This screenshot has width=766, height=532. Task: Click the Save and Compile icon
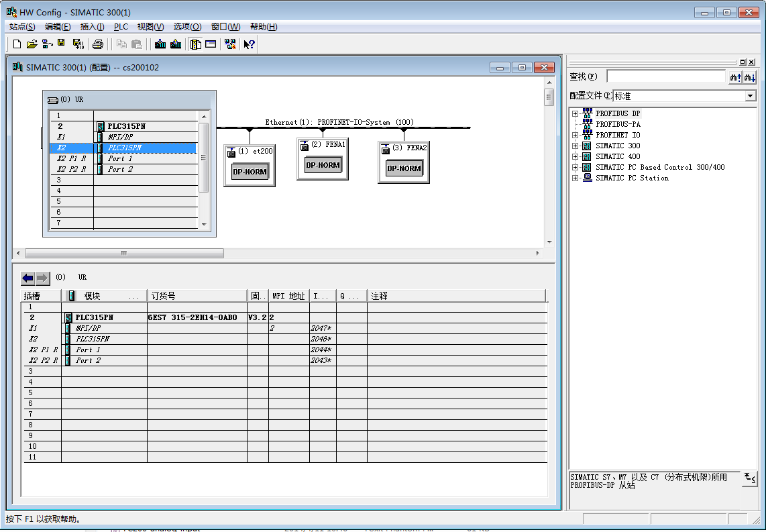coord(78,44)
